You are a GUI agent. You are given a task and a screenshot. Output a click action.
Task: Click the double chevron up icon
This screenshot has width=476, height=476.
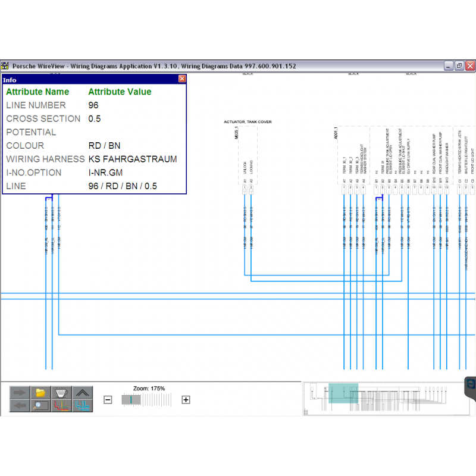(81, 393)
